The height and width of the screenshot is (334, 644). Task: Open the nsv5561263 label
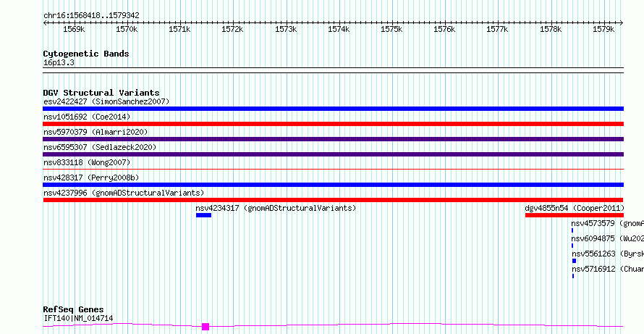(607, 254)
